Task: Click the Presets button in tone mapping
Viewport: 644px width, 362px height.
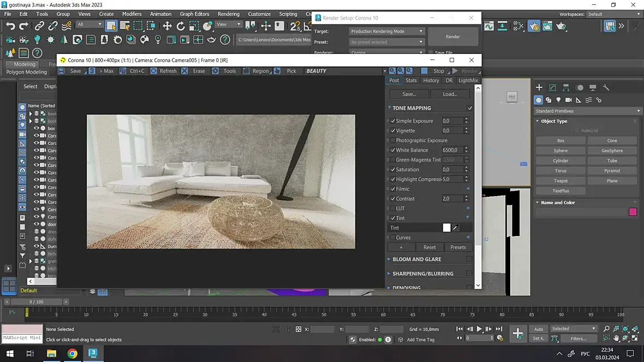Action: [458, 248]
